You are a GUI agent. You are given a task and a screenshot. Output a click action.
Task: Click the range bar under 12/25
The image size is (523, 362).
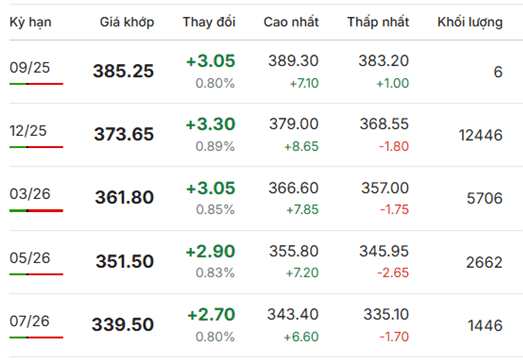tap(36, 147)
